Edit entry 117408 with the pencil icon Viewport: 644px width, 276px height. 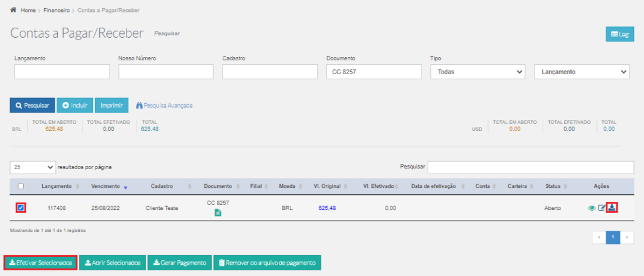click(x=602, y=208)
